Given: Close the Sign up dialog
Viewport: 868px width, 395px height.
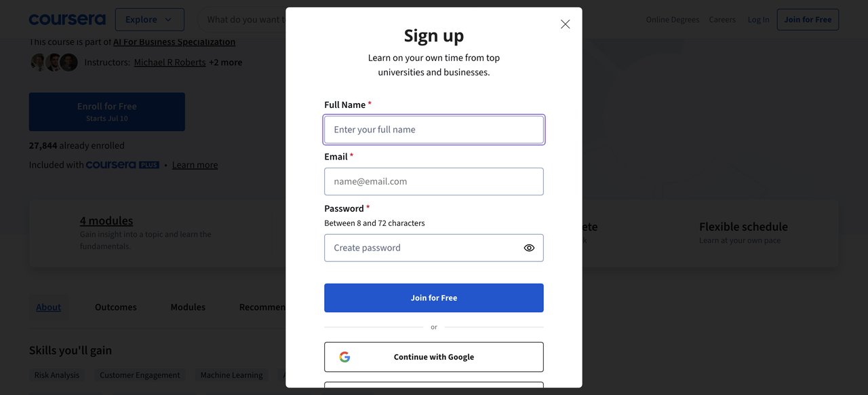Looking at the screenshot, I should (x=565, y=24).
